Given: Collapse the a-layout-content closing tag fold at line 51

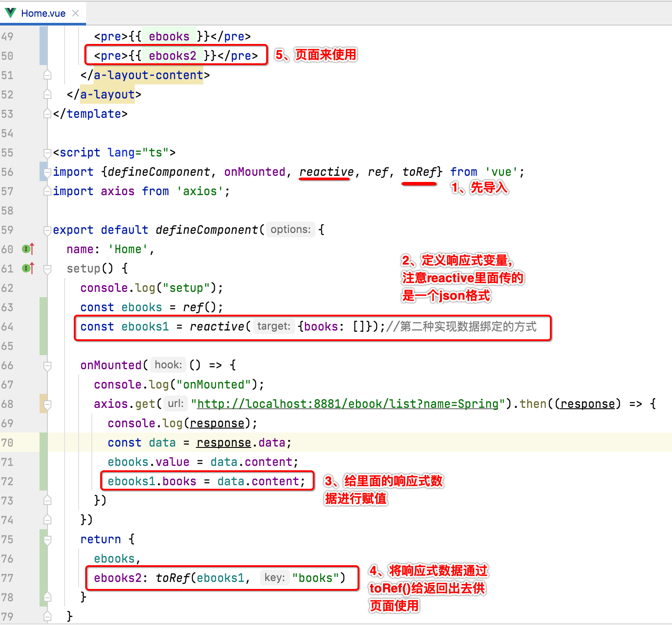Looking at the screenshot, I should point(47,75).
